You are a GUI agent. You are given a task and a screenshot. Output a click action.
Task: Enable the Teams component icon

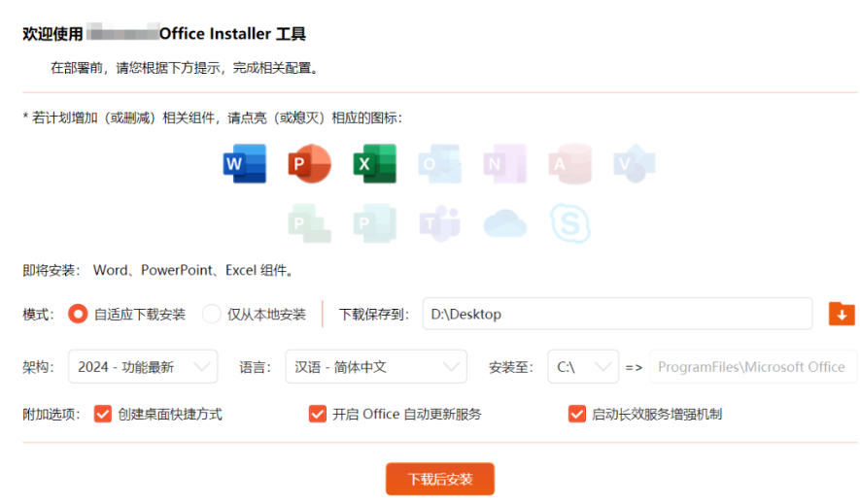(x=440, y=223)
